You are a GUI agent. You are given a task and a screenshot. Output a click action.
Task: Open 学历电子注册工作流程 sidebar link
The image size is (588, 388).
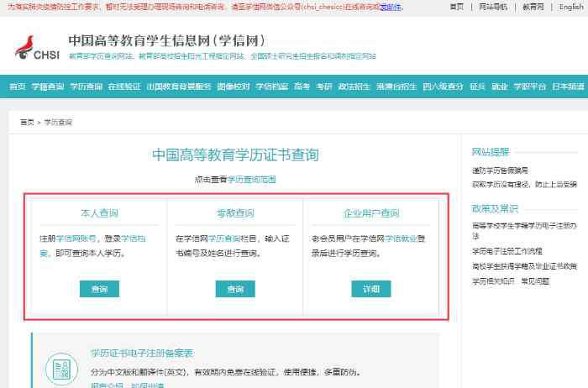pos(507,251)
